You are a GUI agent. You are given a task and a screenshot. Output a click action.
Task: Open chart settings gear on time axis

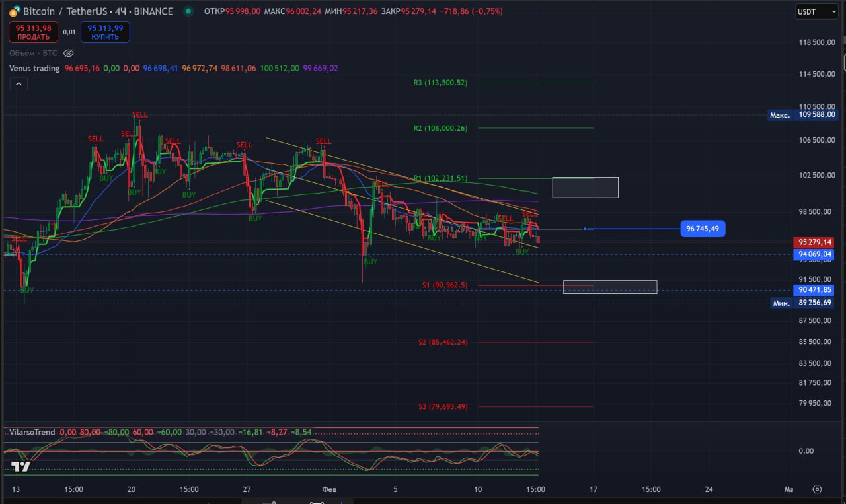[x=817, y=489]
